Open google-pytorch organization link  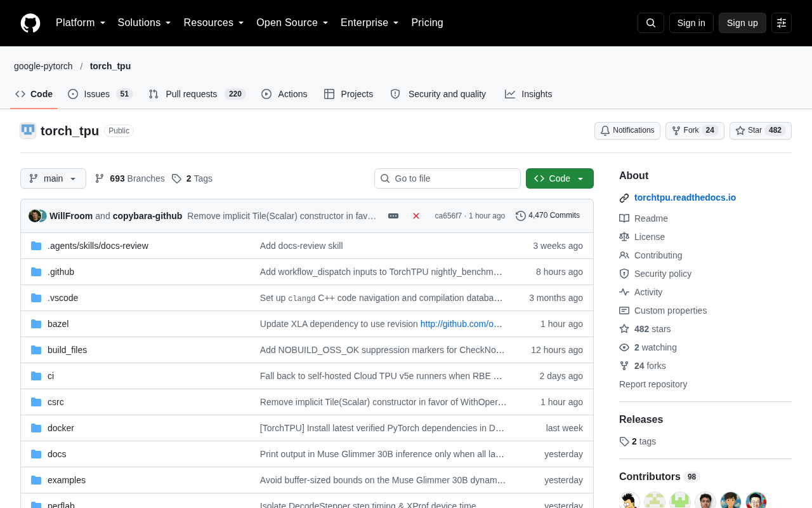click(43, 66)
